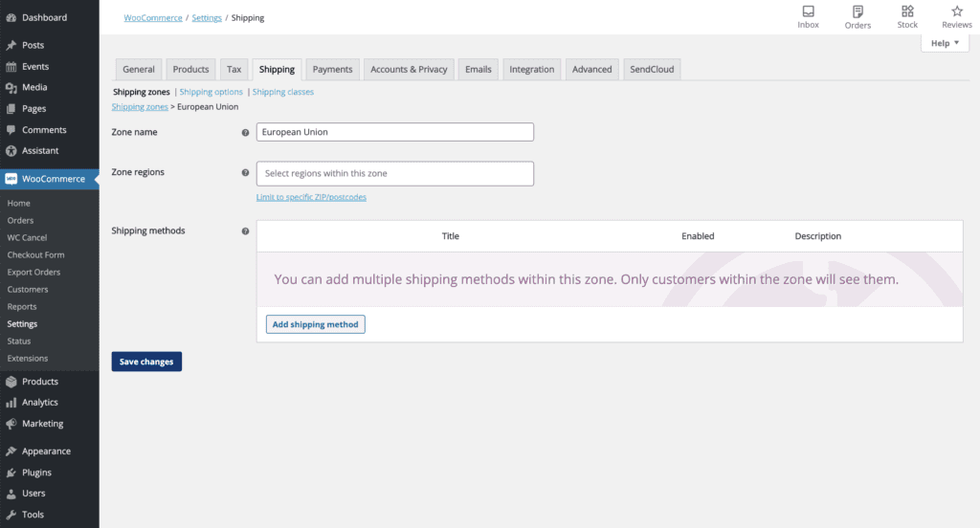Click the Pages icon in sidebar
The width and height of the screenshot is (980, 528).
[x=11, y=109]
